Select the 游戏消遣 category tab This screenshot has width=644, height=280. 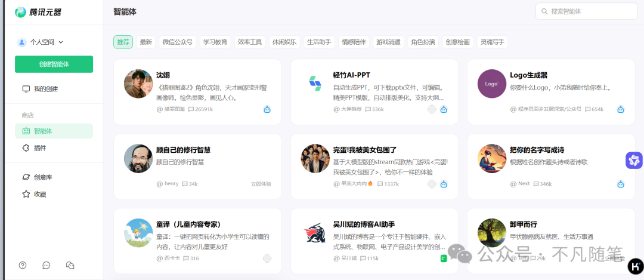pyautogui.click(x=389, y=42)
